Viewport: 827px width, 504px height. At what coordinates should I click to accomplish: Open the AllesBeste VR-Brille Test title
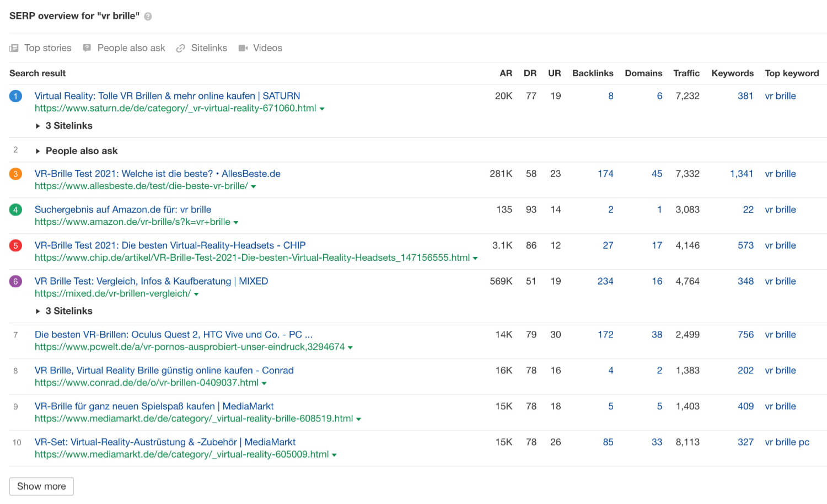pos(158,174)
